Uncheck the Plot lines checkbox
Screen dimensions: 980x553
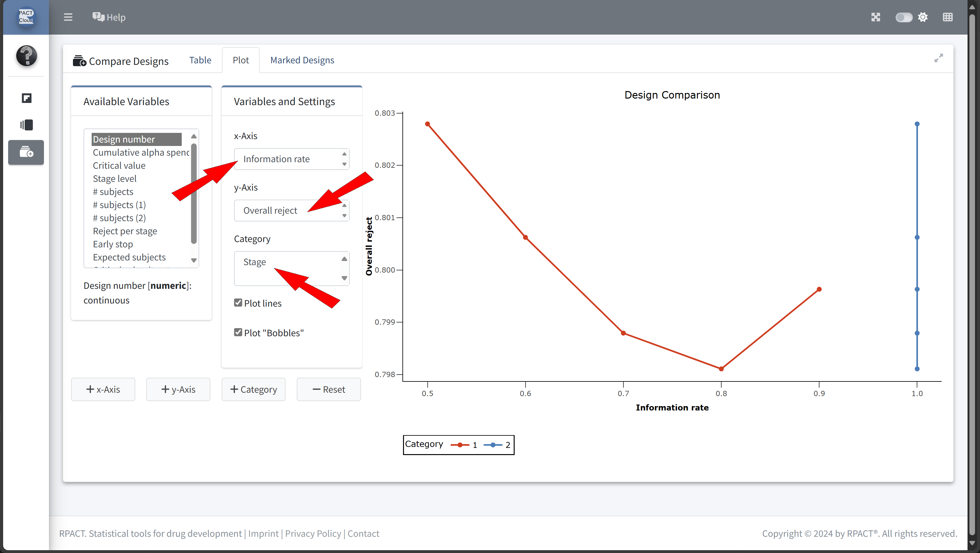tap(238, 303)
